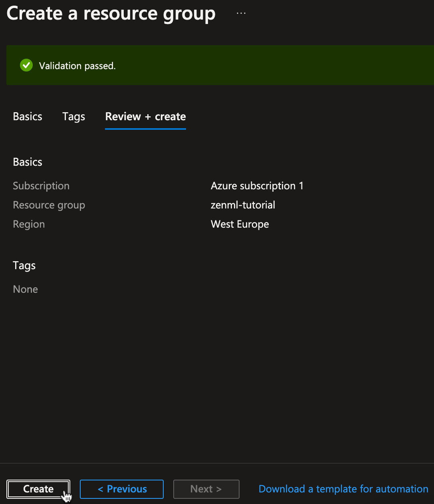Click the Tags section heading
This screenshot has width=434, height=504.
coord(24,266)
